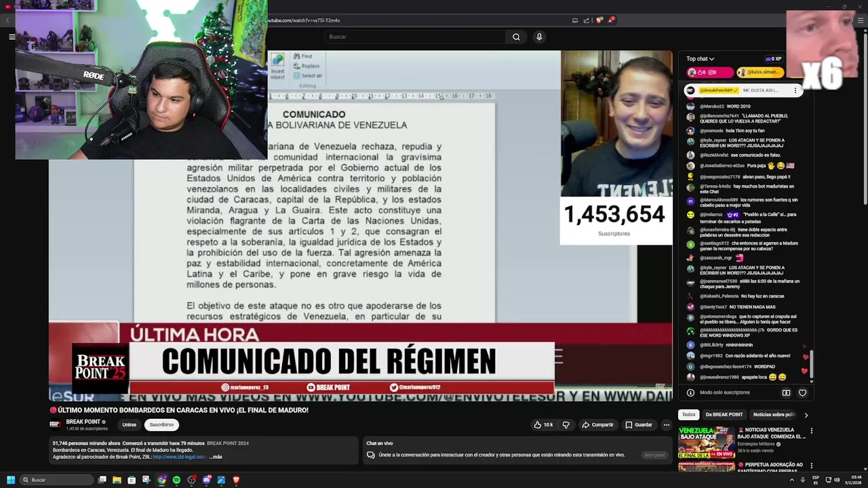Click the BREAK POINT channel name
This screenshot has width=868, height=488.
83,422
